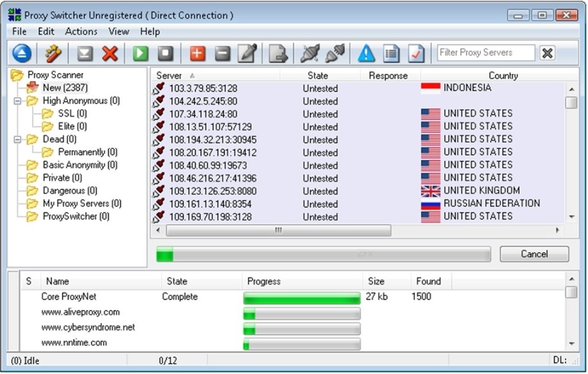
Task: Click the red plus add proxy icon
Action: (198, 54)
